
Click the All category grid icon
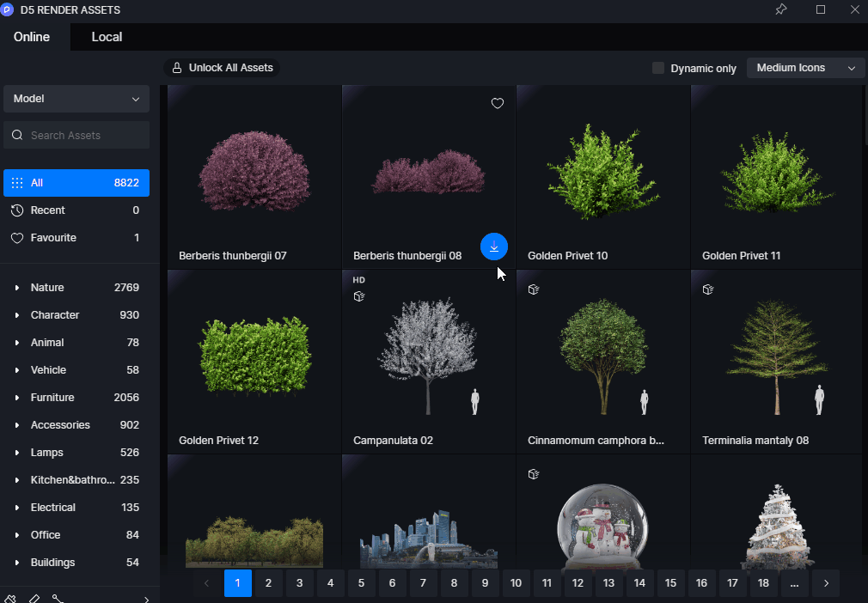click(x=17, y=183)
